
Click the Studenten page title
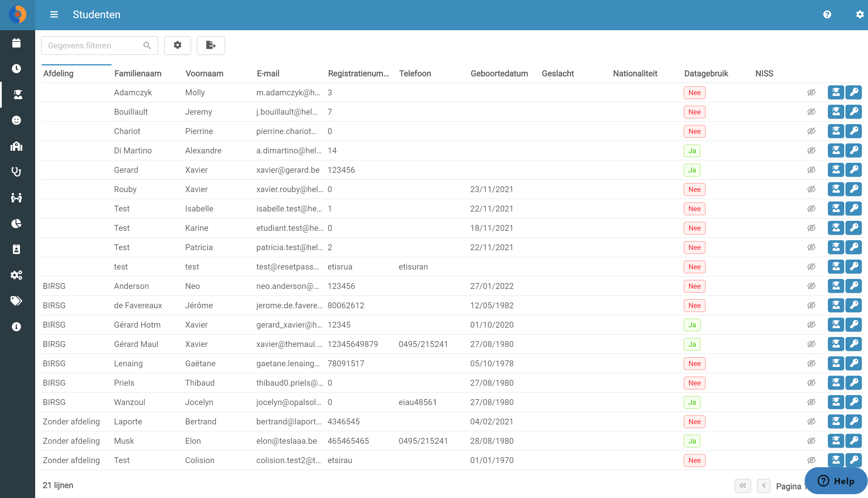(96, 15)
